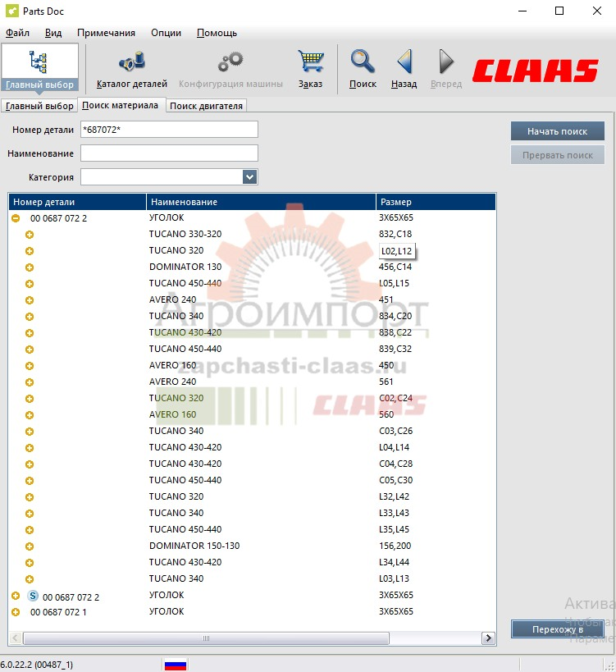Viewport: 616px width, 672px height.
Task: Open the Вид menu
Action: (x=53, y=33)
